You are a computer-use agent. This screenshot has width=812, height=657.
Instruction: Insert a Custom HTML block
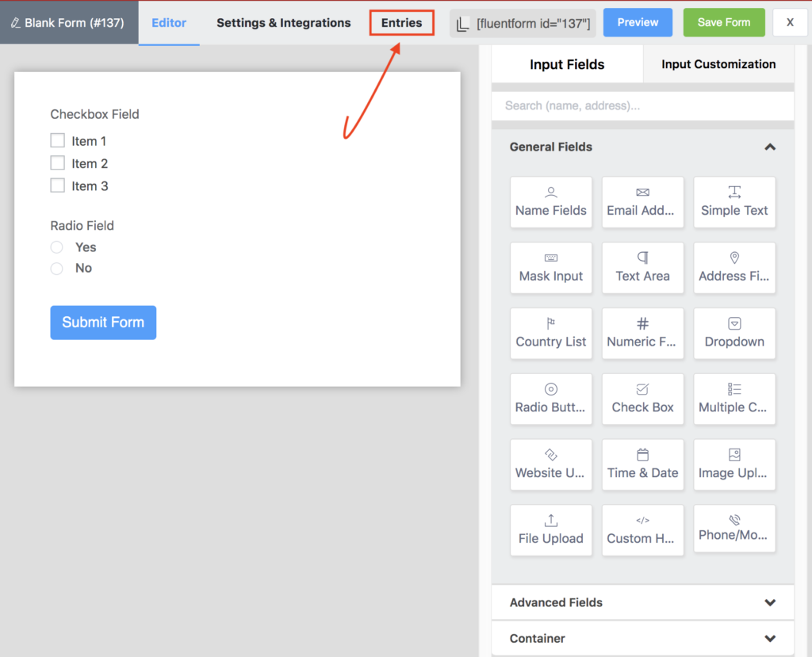coord(642,529)
